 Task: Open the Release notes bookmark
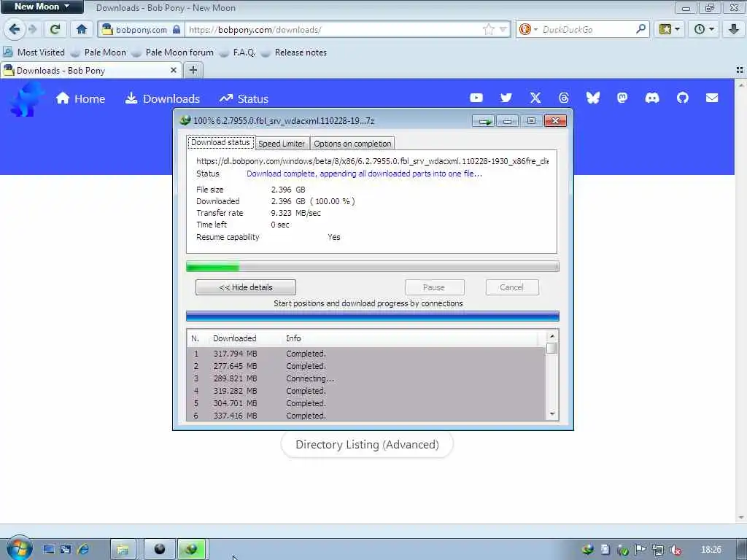pyautogui.click(x=294, y=52)
